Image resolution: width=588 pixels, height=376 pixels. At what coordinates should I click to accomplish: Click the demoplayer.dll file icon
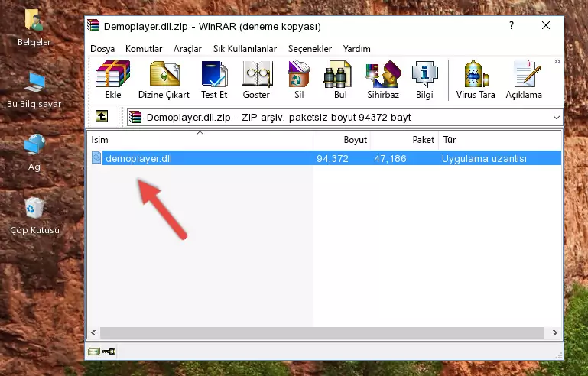click(x=96, y=158)
